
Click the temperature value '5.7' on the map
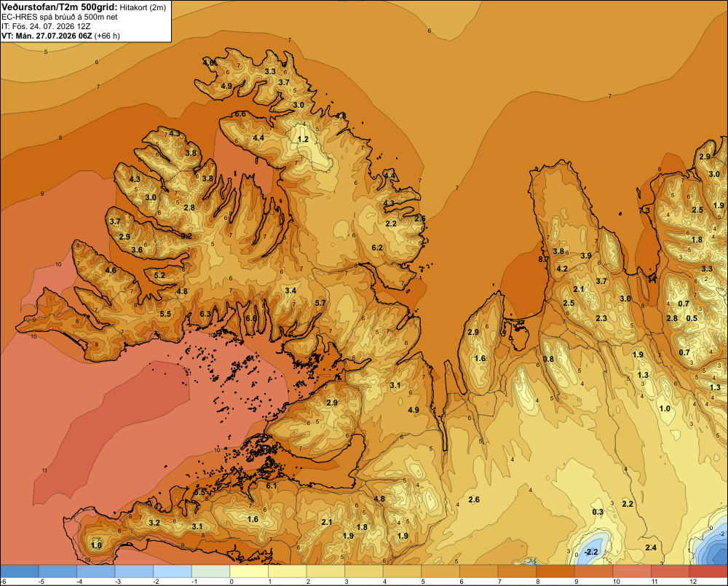pyautogui.click(x=320, y=303)
